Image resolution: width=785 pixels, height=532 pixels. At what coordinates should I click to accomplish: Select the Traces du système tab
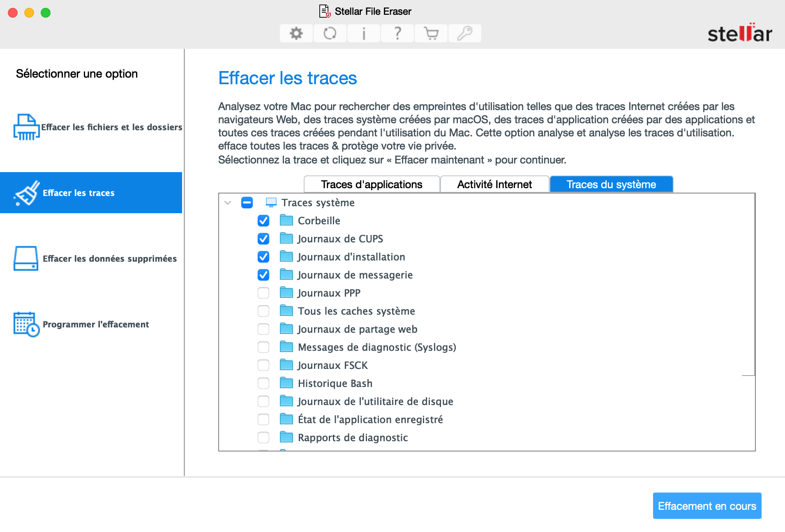click(611, 184)
